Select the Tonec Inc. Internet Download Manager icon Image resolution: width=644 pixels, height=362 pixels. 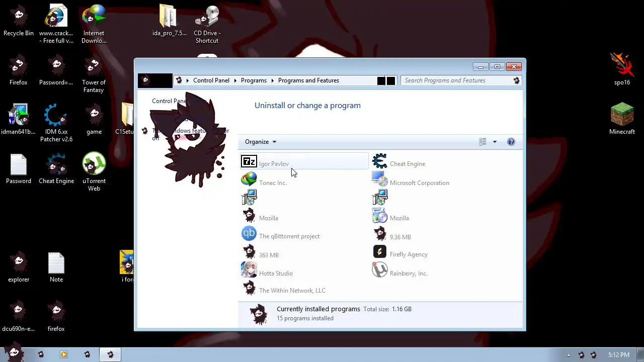pos(249,179)
